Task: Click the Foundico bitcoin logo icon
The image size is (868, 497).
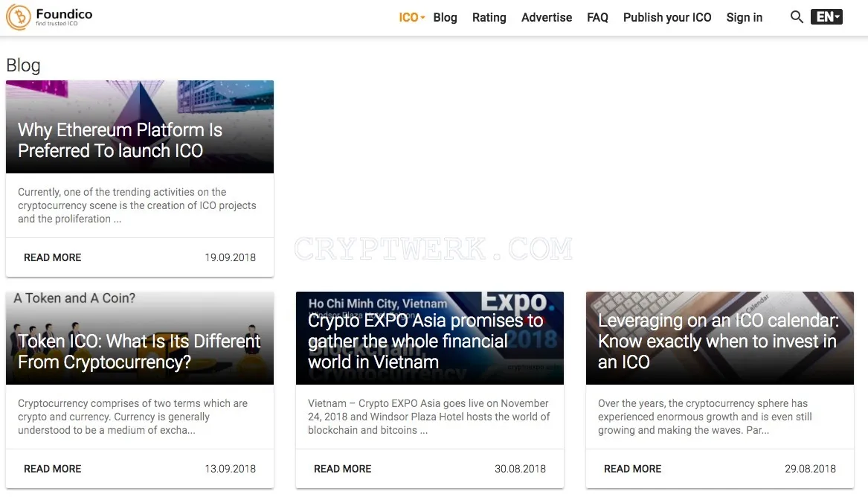Action: (19, 17)
